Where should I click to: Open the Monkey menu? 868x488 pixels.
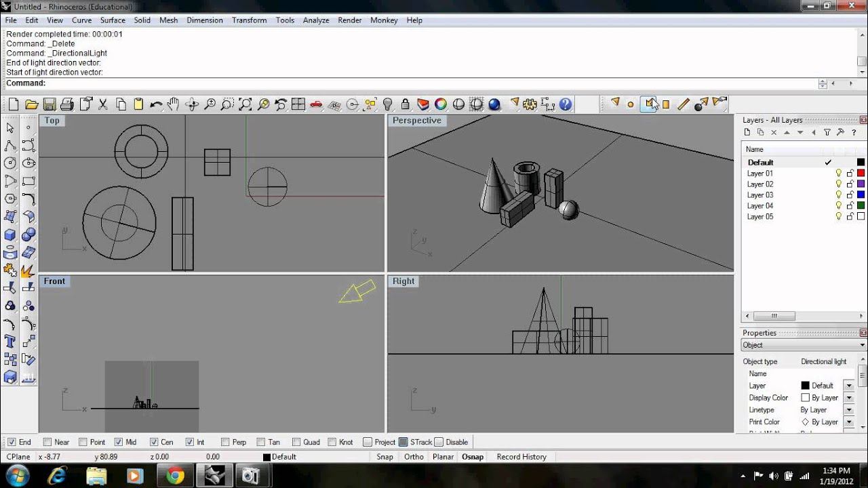pos(384,20)
